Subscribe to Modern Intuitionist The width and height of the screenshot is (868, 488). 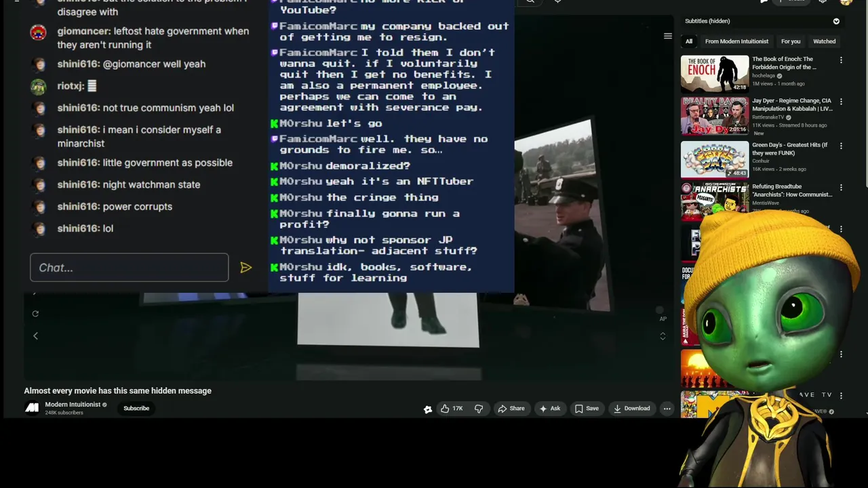click(136, 408)
